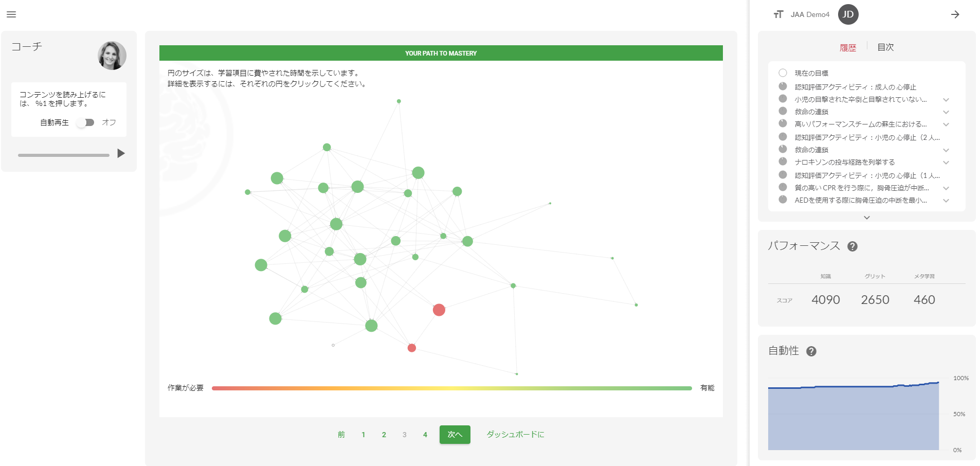Click the large red node in graph
Viewport: 980px width, 466px height.
pos(439,310)
